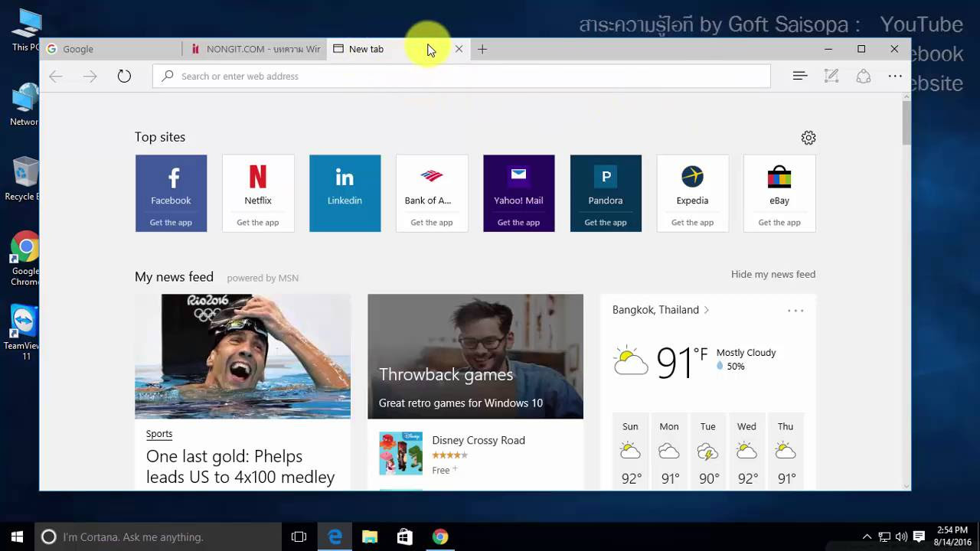Click the Cortana Ask me anything box
Image resolution: width=980 pixels, height=551 pixels.
pyautogui.click(x=159, y=537)
